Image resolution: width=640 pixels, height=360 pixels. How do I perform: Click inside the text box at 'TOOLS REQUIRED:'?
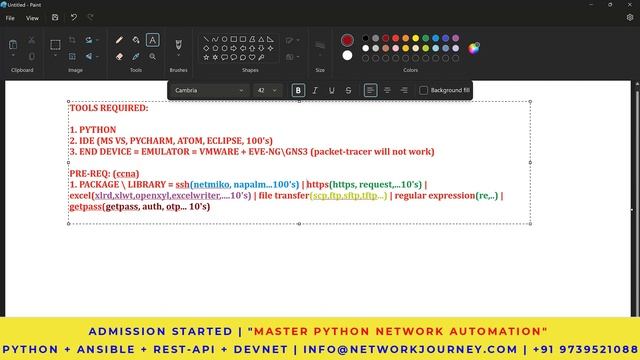pos(109,108)
